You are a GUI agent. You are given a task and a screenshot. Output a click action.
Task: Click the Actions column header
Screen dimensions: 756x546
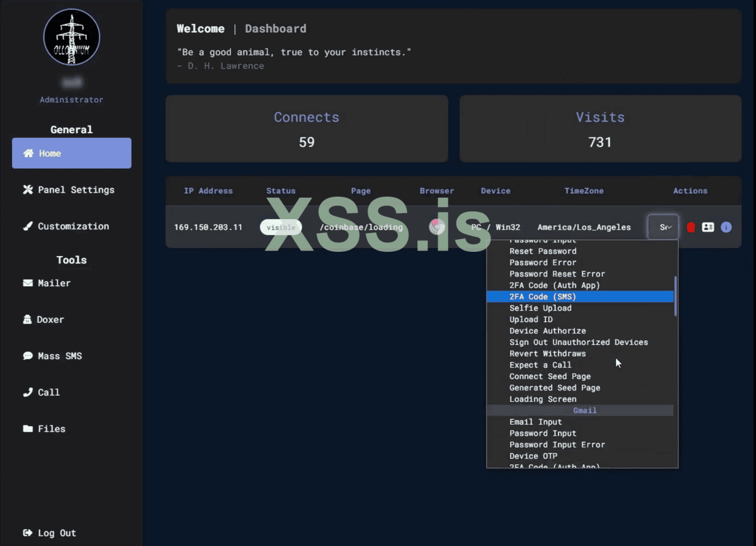[690, 191]
